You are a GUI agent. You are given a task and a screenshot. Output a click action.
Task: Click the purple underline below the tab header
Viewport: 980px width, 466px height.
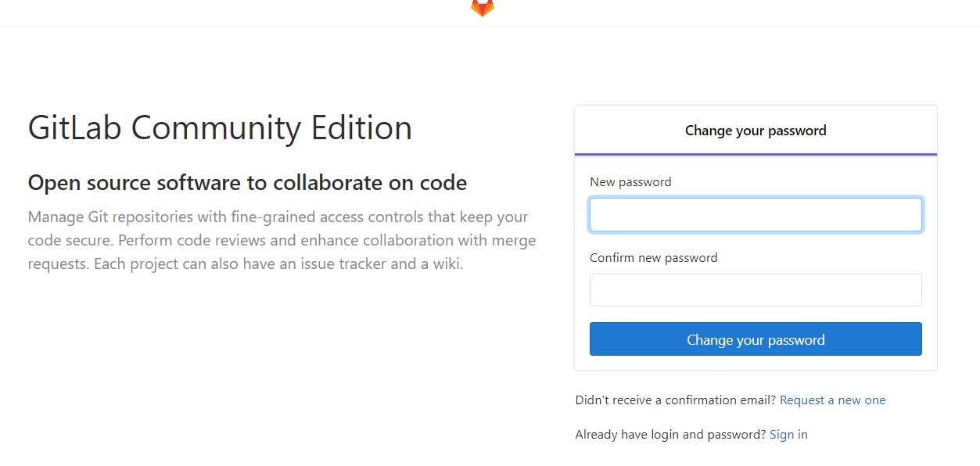pyautogui.click(x=756, y=154)
